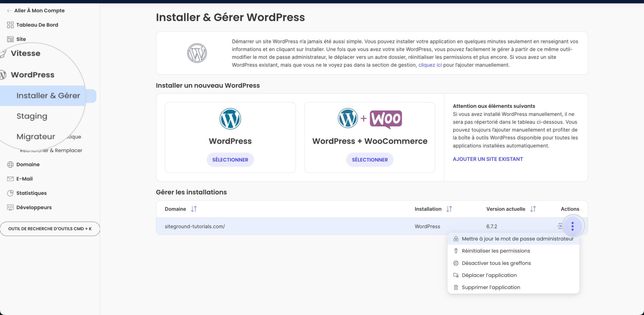
Task: Sort table by Domaine column arrows
Action: click(194, 209)
